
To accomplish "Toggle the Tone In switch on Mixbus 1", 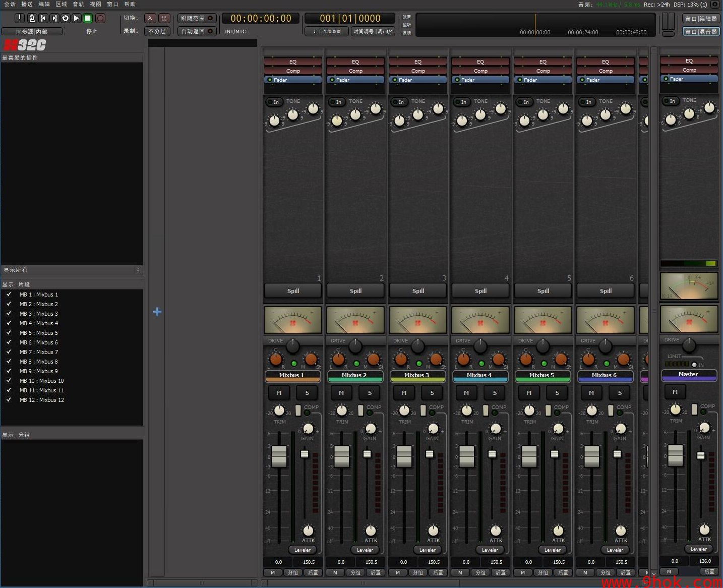I will [274, 102].
